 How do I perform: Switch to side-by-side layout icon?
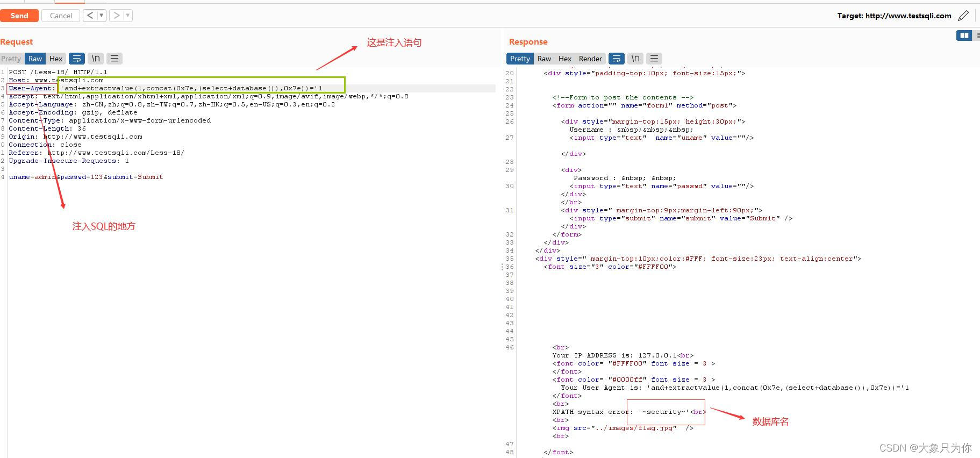pos(964,35)
